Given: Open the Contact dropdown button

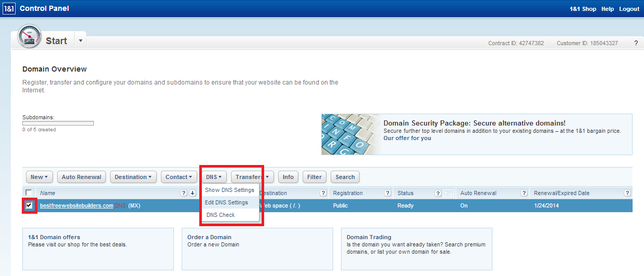Looking at the screenshot, I should click(x=179, y=177).
